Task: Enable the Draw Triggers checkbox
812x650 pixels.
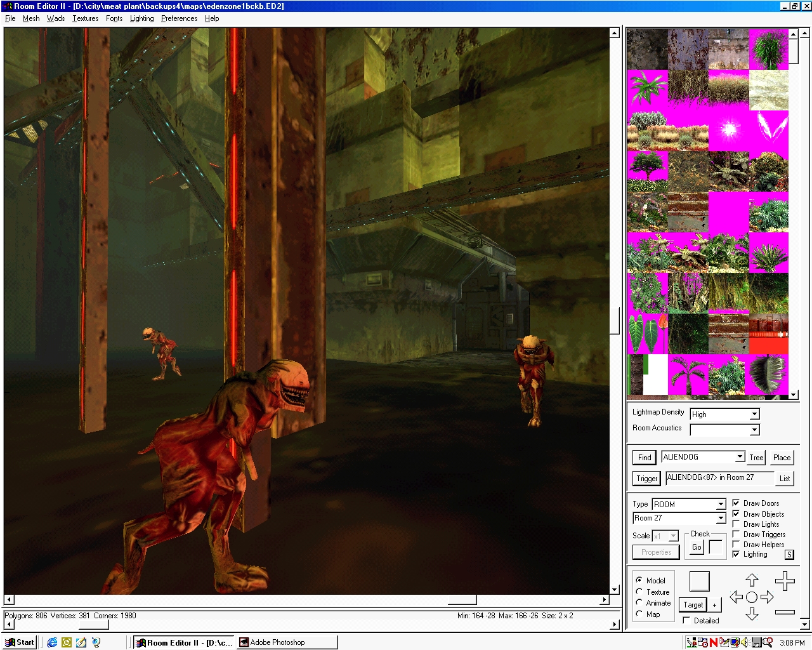Action: coord(736,534)
